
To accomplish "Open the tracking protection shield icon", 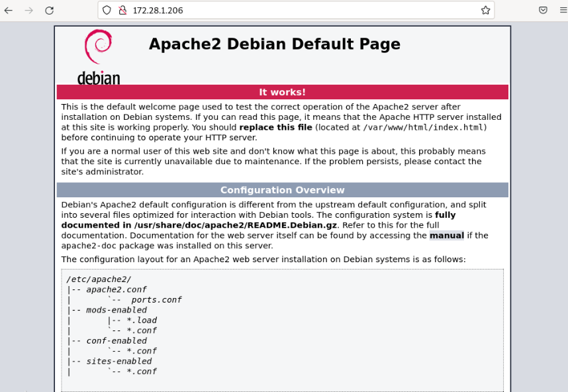I will pos(107,10).
